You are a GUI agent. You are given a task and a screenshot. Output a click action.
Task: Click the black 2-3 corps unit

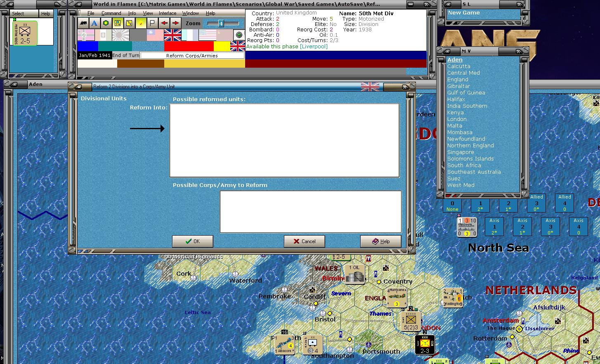[x=425, y=344]
